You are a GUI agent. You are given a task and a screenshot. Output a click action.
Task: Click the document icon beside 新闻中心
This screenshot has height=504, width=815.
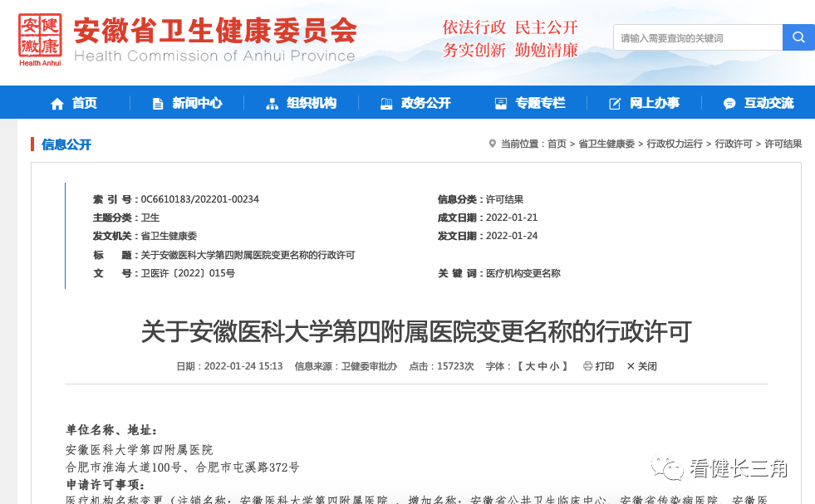click(x=158, y=104)
